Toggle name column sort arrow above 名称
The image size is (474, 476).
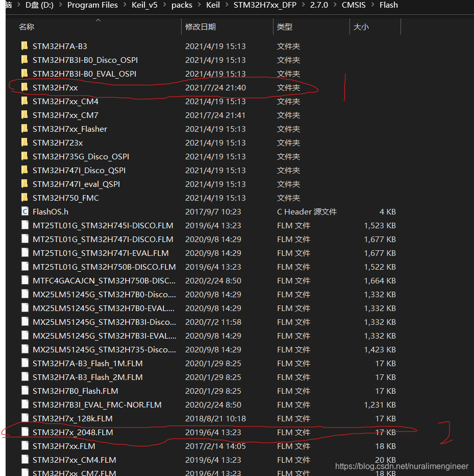pos(98,20)
